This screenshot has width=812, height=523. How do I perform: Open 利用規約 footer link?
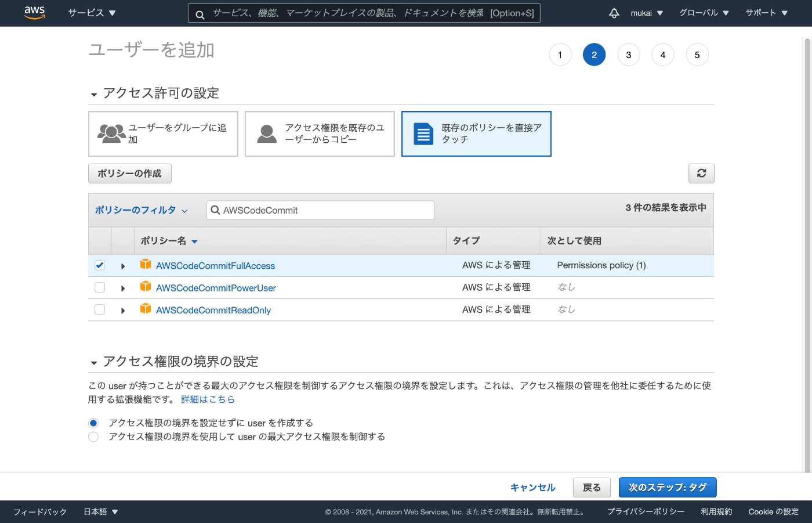(x=716, y=512)
